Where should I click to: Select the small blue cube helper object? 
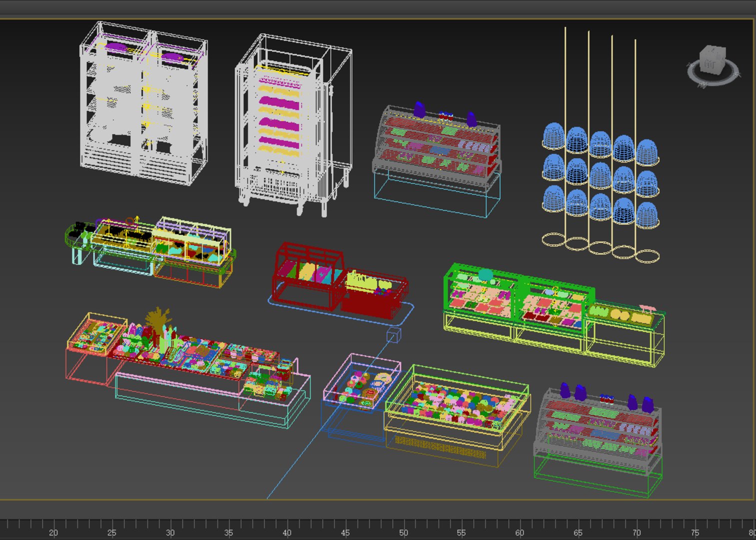click(x=394, y=335)
